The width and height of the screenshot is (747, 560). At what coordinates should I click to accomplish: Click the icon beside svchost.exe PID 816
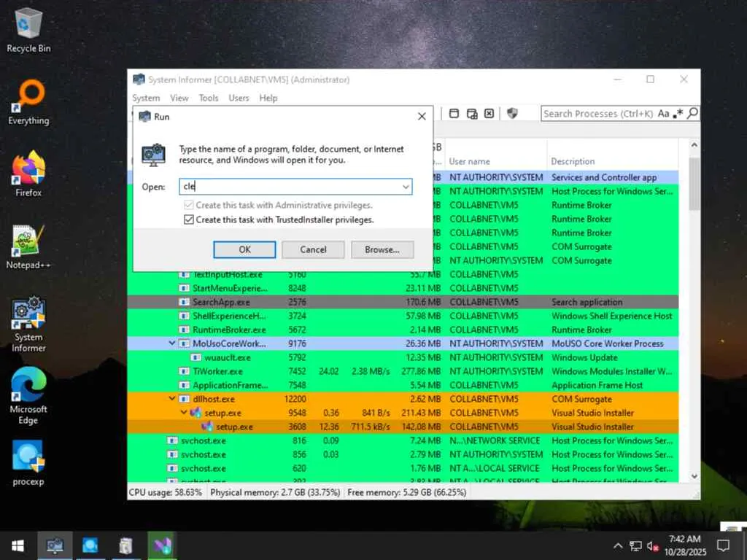point(172,440)
